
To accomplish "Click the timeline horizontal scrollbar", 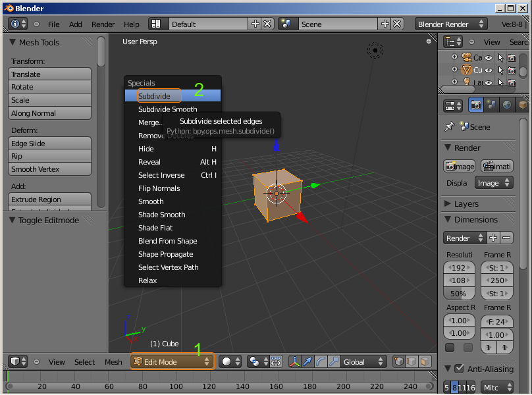I will coord(220,386).
